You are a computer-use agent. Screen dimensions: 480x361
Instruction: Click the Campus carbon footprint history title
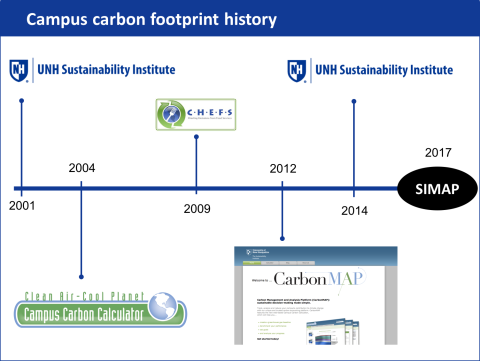(x=152, y=19)
